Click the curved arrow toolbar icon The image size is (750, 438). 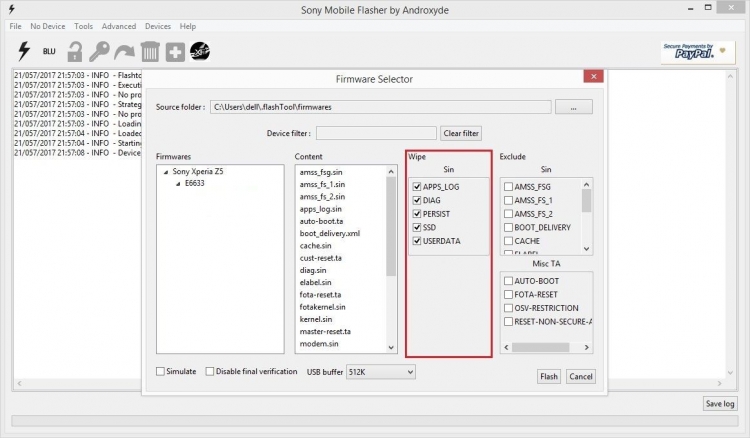124,52
